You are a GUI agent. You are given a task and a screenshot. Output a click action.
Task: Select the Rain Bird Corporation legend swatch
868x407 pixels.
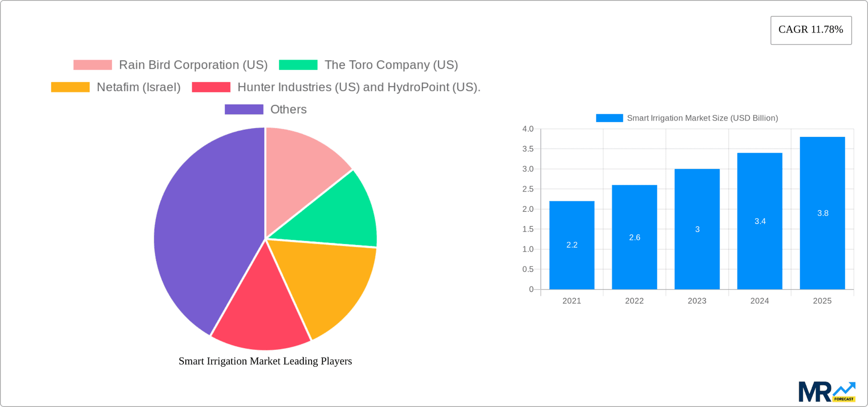[x=92, y=65]
